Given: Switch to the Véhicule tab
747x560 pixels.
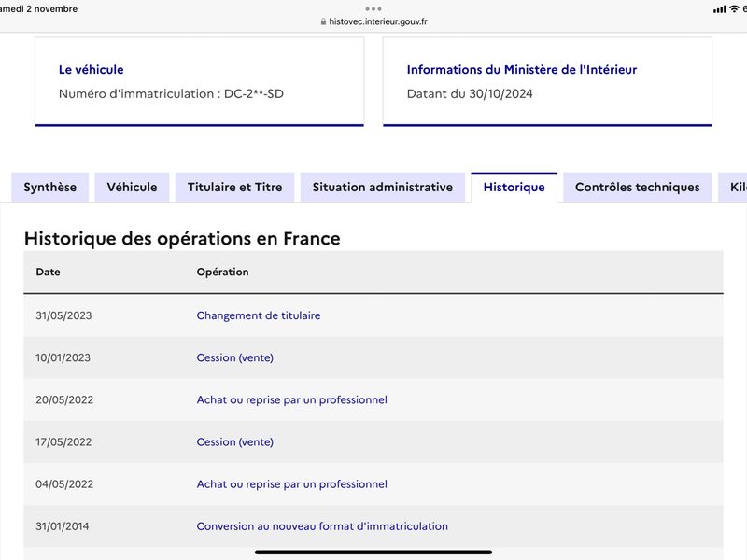Looking at the screenshot, I should click(x=132, y=188).
